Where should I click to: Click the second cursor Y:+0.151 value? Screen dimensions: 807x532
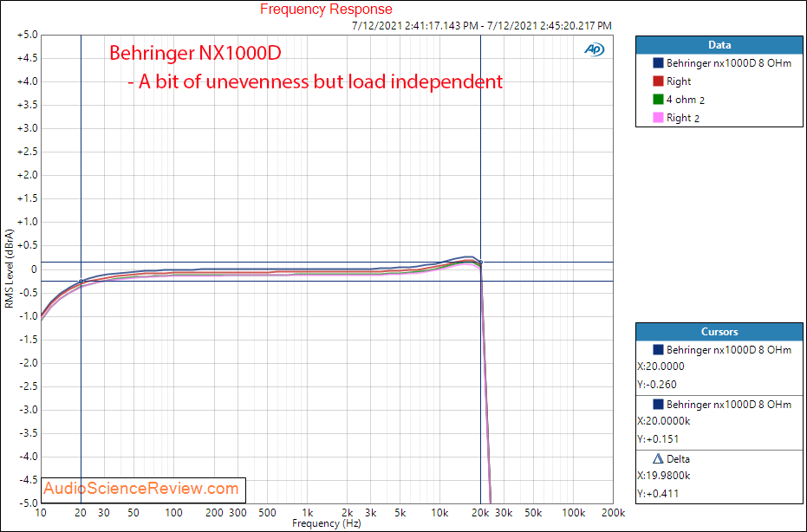[x=658, y=439]
